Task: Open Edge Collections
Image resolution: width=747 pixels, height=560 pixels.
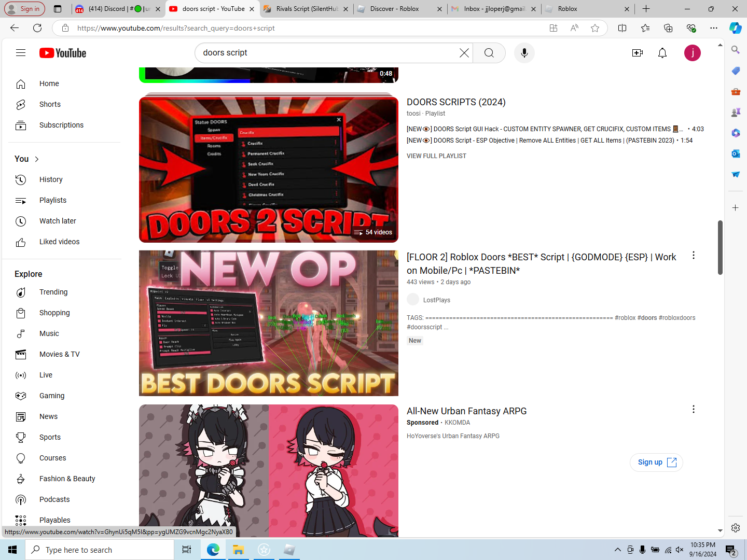Action: click(x=668, y=28)
